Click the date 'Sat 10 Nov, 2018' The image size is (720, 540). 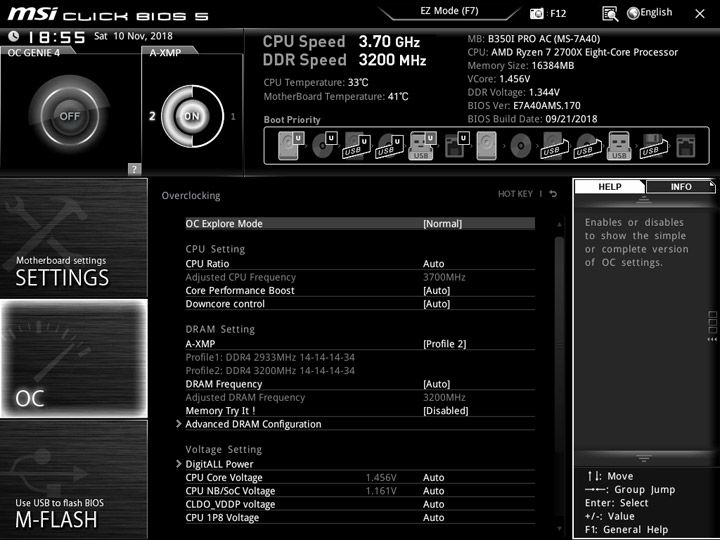pos(133,36)
